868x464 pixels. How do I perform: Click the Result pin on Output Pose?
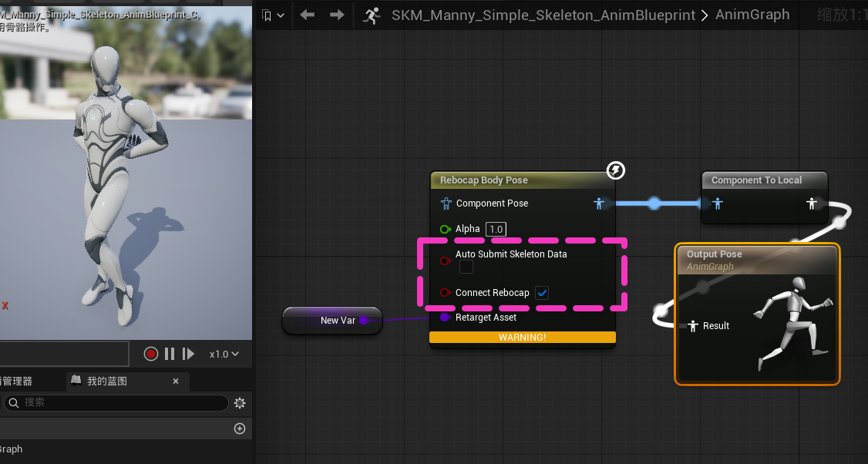point(693,326)
